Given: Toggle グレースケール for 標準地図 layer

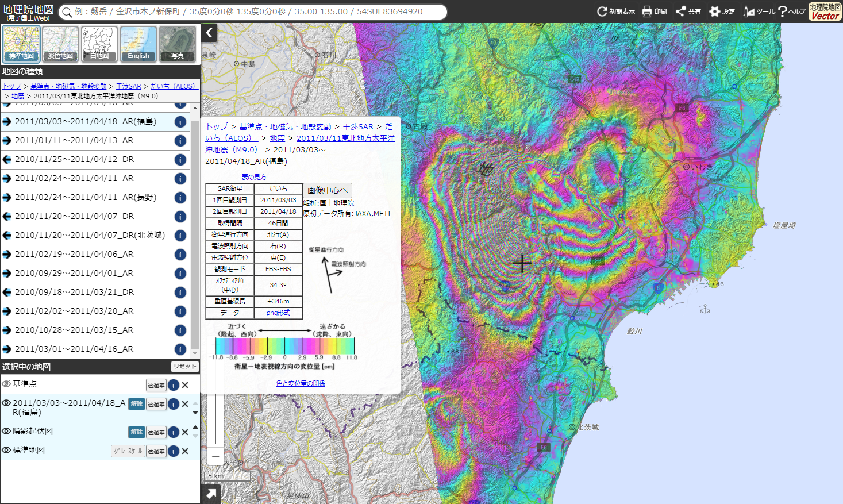Looking at the screenshot, I should tap(128, 451).
